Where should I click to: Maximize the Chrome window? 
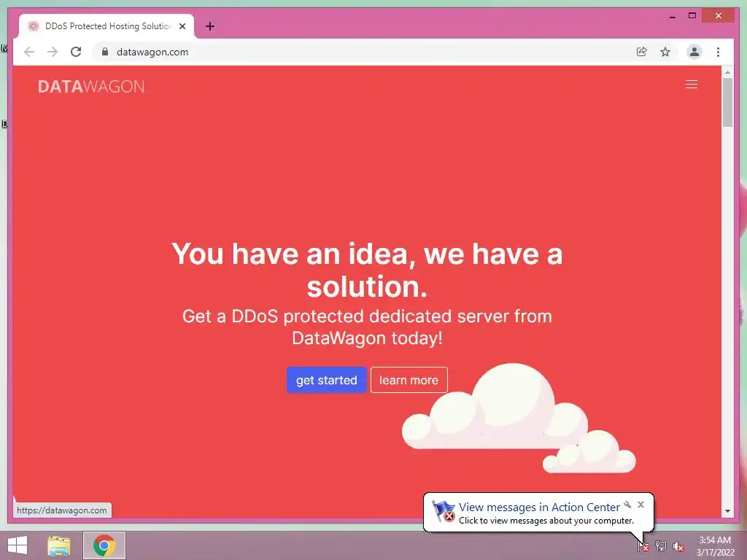(x=692, y=16)
